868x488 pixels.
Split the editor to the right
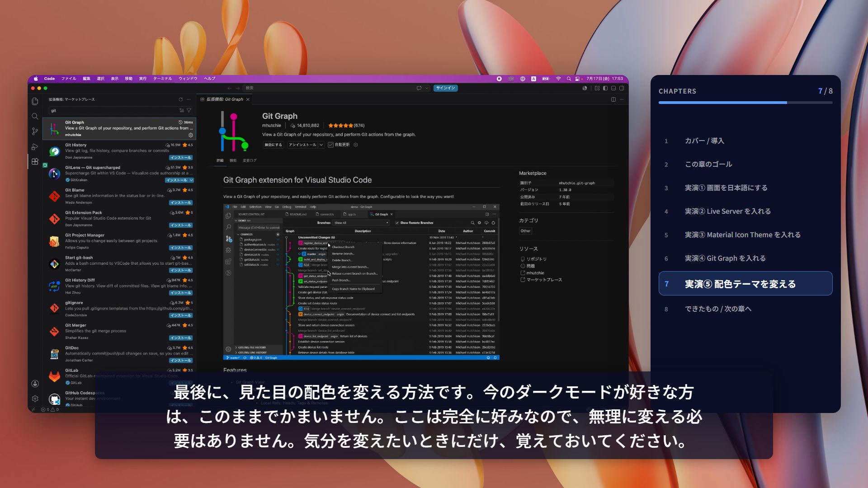[613, 99]
